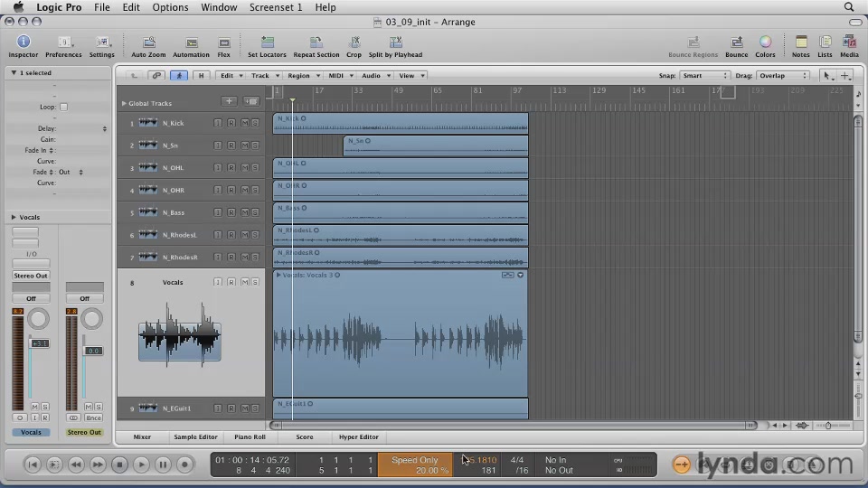The width and height of the screenshot is (868, 488).
Task: Open the Snap Smart dropdown
Action: point(704,75)
